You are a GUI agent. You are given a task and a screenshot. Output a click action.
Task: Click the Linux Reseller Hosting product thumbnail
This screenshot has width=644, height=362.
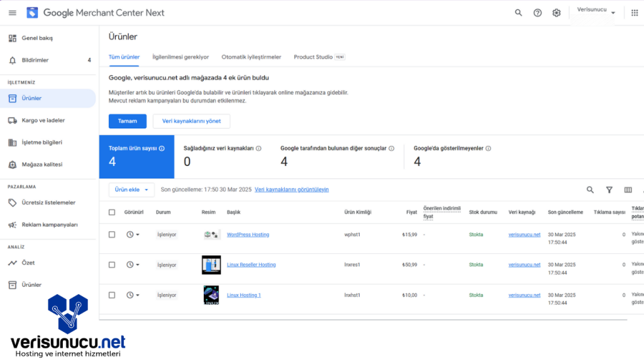pos(211,265)
